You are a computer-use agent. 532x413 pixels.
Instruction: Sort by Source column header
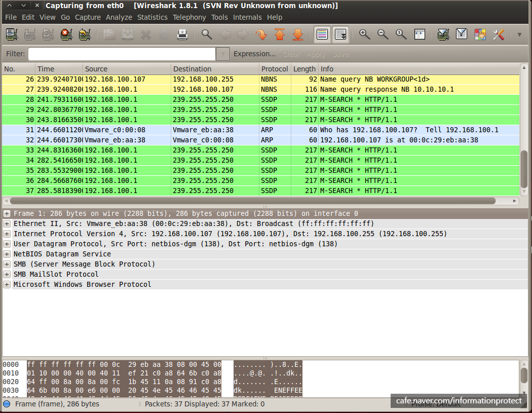pyautogui.click(x=127, y=69)
